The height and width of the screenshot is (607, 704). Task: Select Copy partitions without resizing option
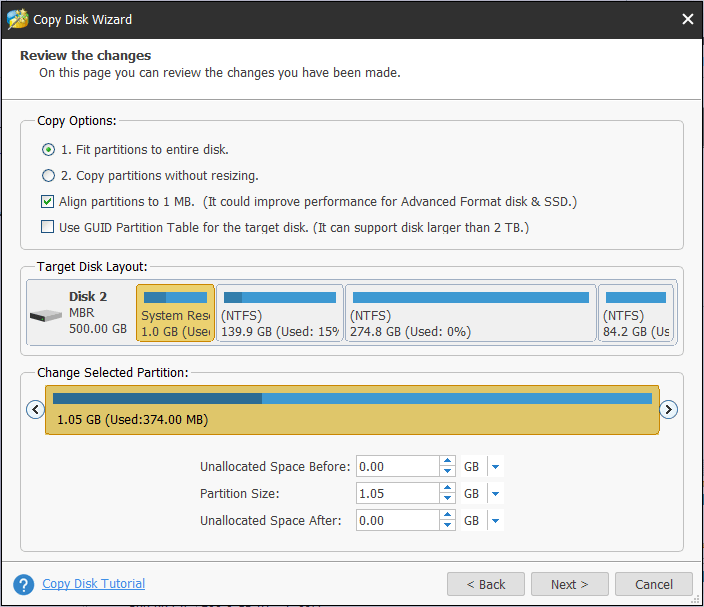pyautogui.click(x=48, y=176)
